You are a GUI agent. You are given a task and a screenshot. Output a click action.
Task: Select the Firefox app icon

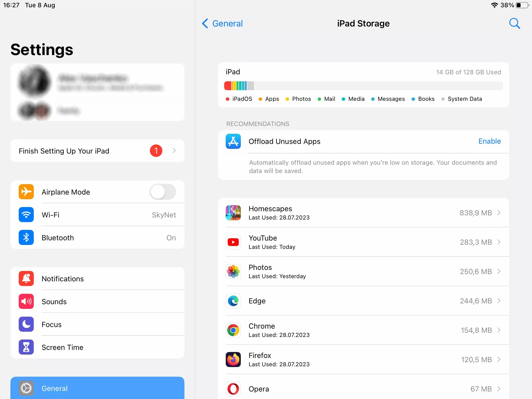click(x=233, y=360)
